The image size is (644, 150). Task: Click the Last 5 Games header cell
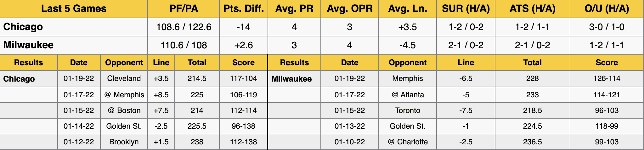point(74,9)
